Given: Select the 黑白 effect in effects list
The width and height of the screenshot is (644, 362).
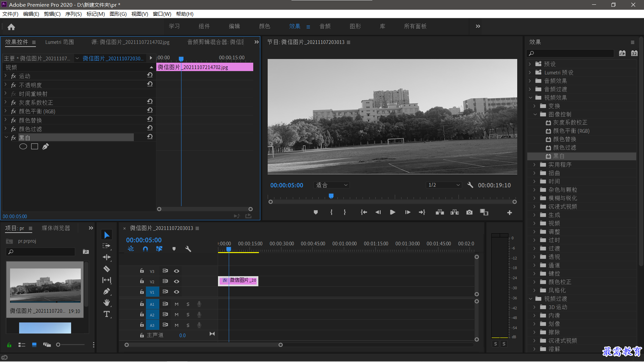Looking at the screenshot, I should pyautogui.click(x=582, y=156).
